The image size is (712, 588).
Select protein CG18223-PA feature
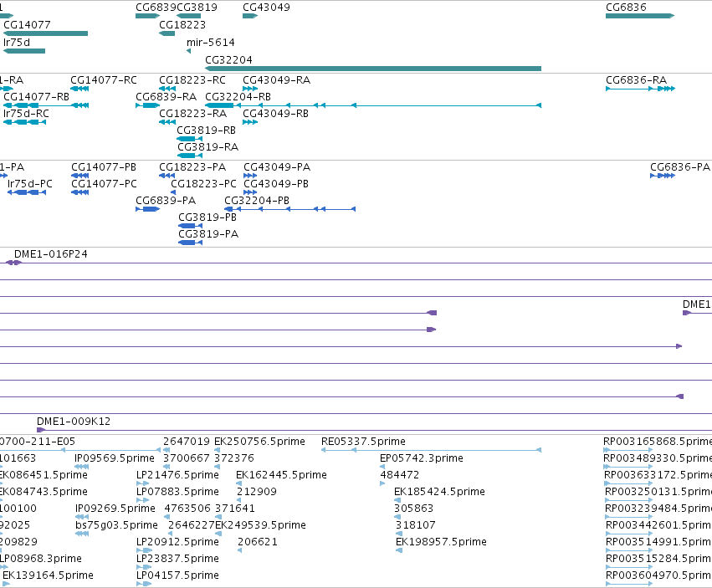167,176
